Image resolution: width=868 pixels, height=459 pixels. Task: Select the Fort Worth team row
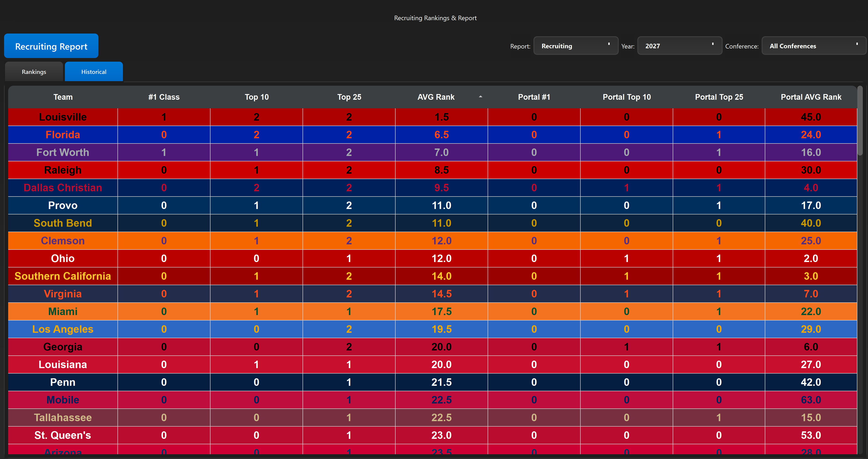coord(433,153)
